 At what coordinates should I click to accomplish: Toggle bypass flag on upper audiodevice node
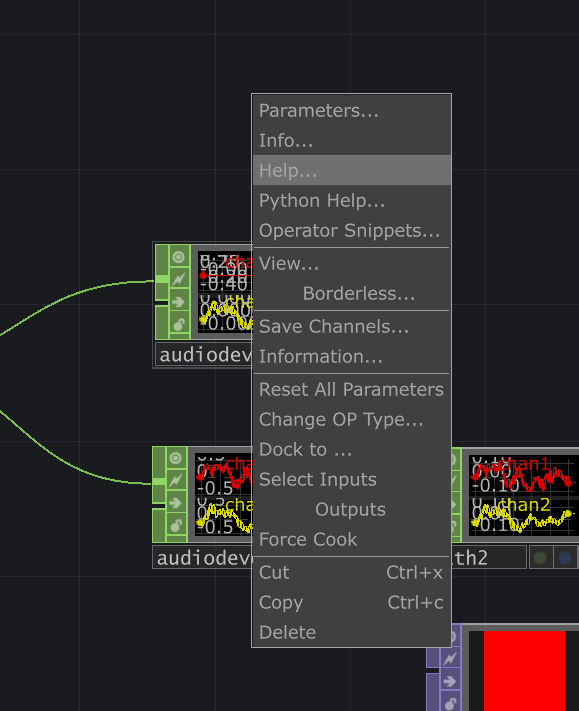(179, 279)
